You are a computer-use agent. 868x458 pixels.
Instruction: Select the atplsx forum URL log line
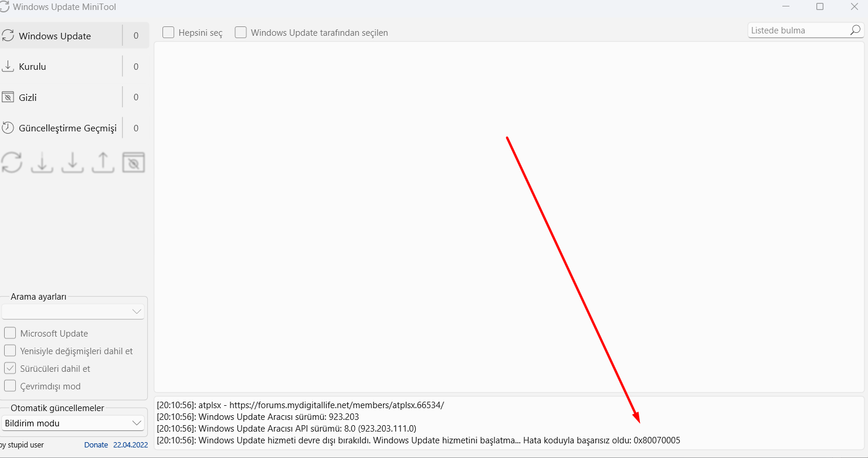(300, 405)
